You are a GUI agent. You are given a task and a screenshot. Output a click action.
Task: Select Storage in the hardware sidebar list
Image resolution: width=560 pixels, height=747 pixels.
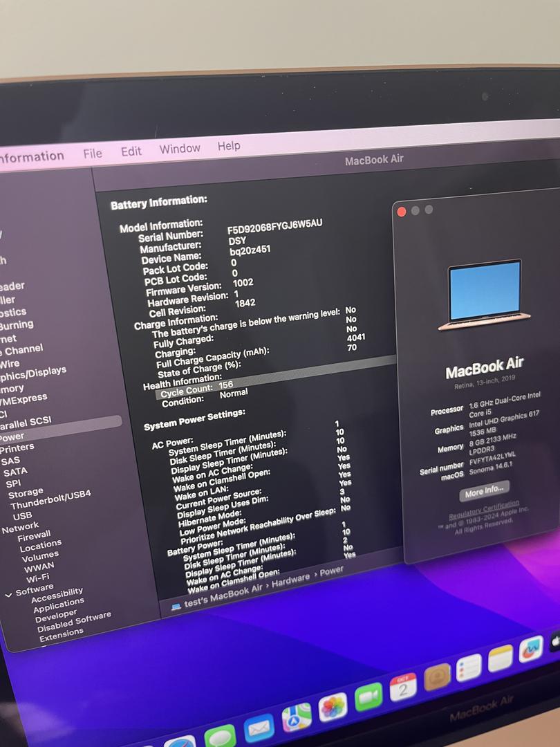[26, 493]
